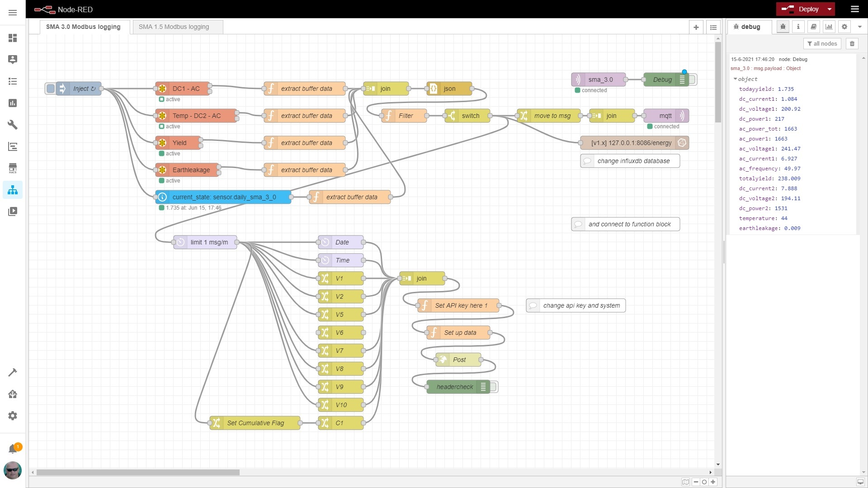
Task: Open configuration nodes gear icon in sidebar
Action: pos(844,27)
